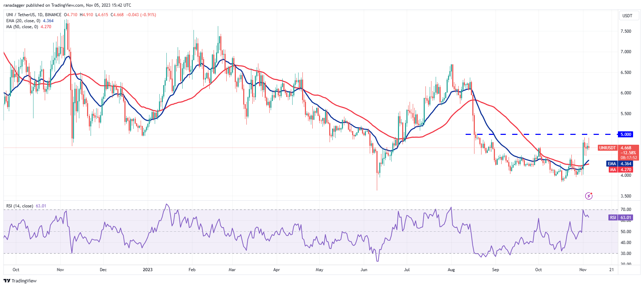The width and height of the screenshot is (644, 287).
Task: Select the 2023 label on time axis
Action: click(147, 270)
